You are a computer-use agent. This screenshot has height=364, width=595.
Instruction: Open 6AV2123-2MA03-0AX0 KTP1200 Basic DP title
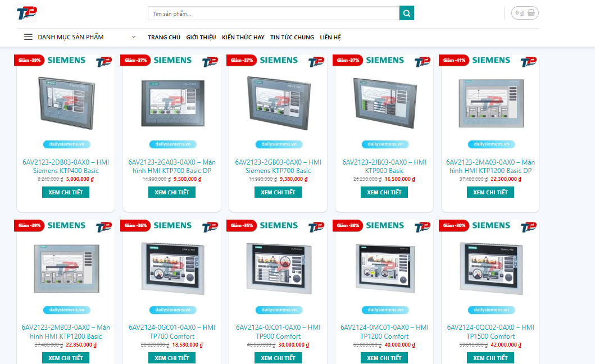pyautogui.click(x=490, y=166)
